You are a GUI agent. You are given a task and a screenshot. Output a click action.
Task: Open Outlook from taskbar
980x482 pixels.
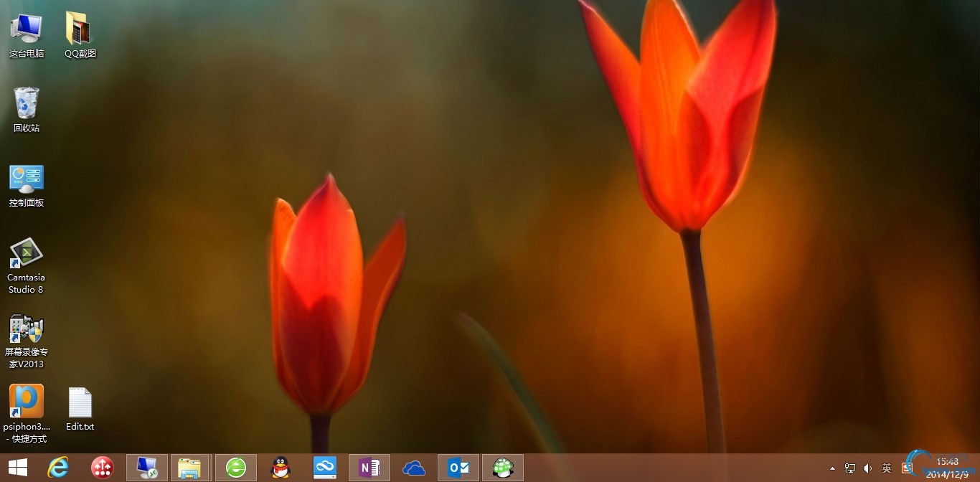point(458,468)
